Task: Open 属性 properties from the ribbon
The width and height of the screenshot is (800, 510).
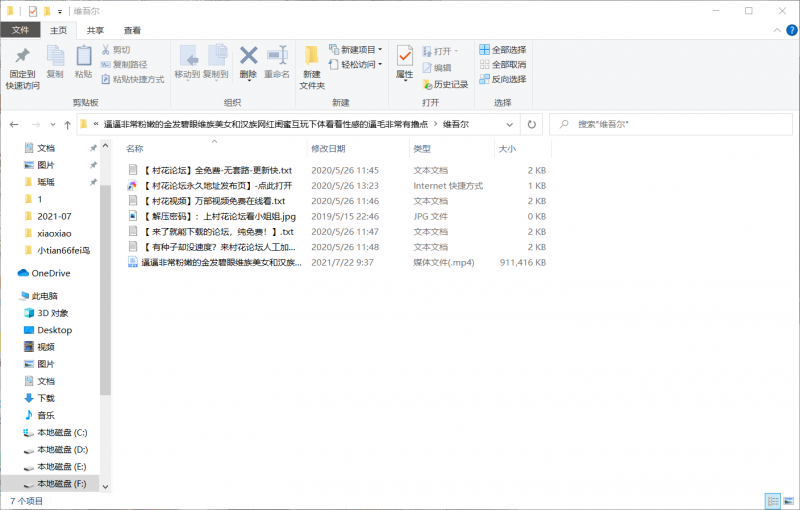Action: pyautogui.click(x=404, y=56)
